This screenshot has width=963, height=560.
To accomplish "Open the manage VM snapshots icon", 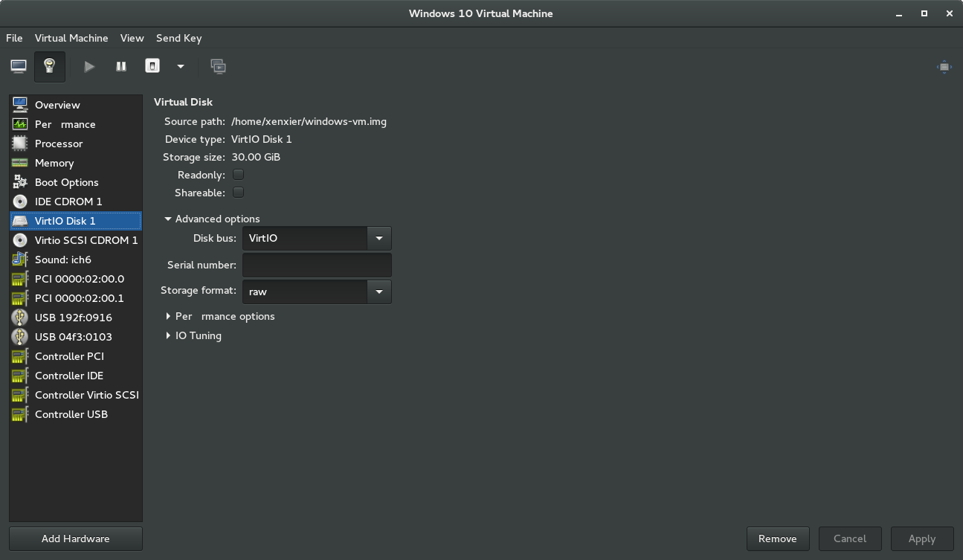I will (x=219, y=66).
